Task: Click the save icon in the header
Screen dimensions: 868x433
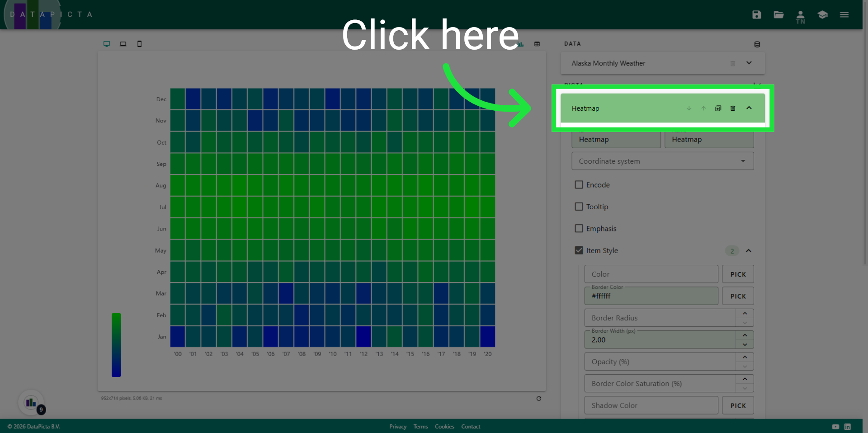Action: pyautogui.click(x=756, y=14)
